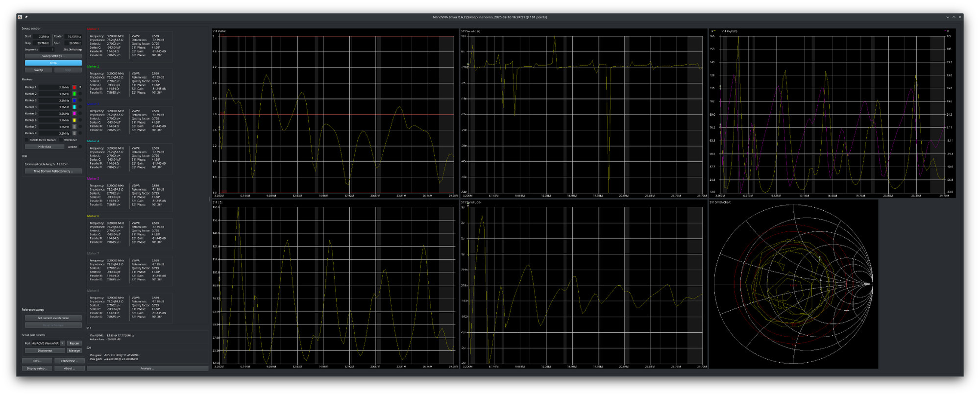This screenshot has width=980, height=396.
Task: Select the Marker 4 radio button
Action: (80, 107)
